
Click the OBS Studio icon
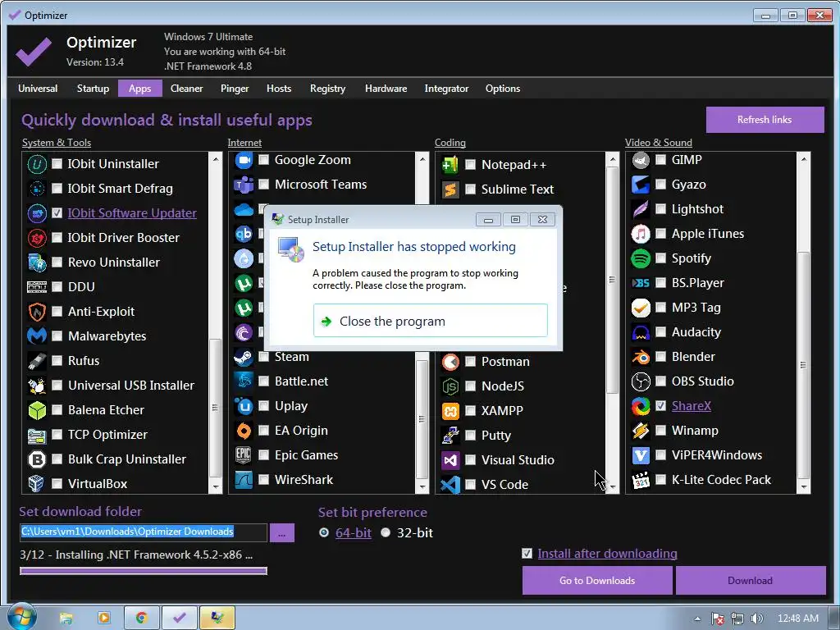click(x=641, y=382)
